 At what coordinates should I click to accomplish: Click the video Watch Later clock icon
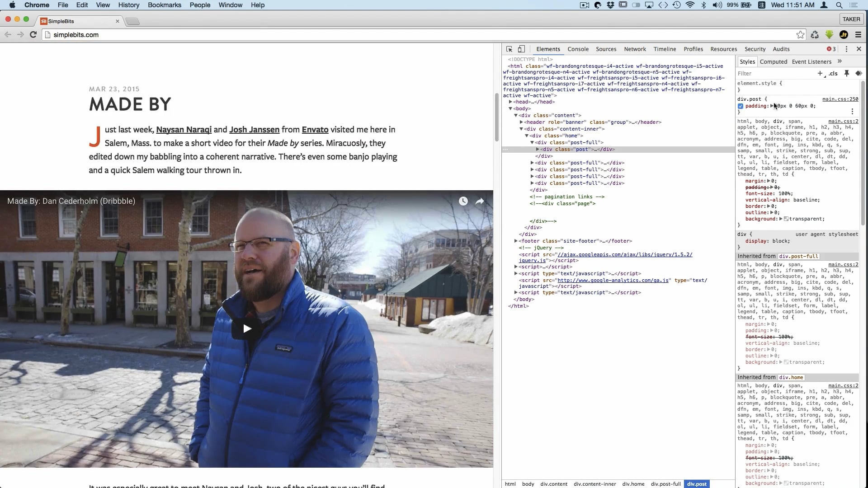click(x=463, y=201)
